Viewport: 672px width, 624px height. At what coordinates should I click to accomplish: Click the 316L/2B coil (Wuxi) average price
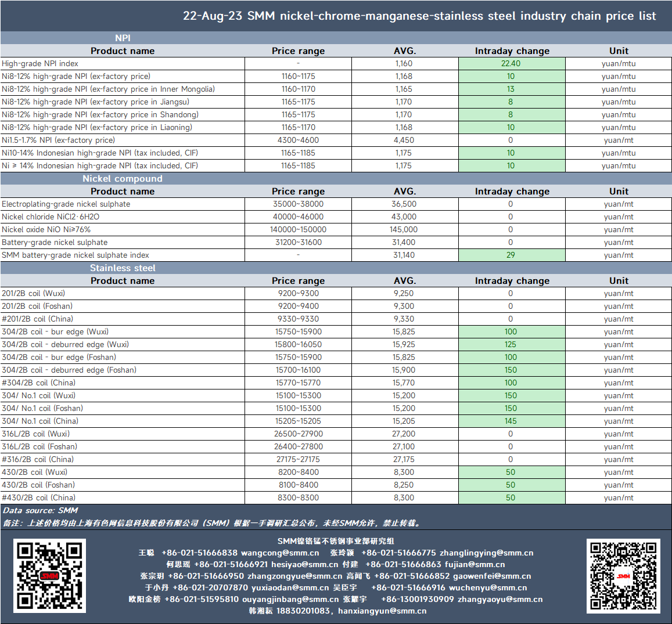[403, 434]
